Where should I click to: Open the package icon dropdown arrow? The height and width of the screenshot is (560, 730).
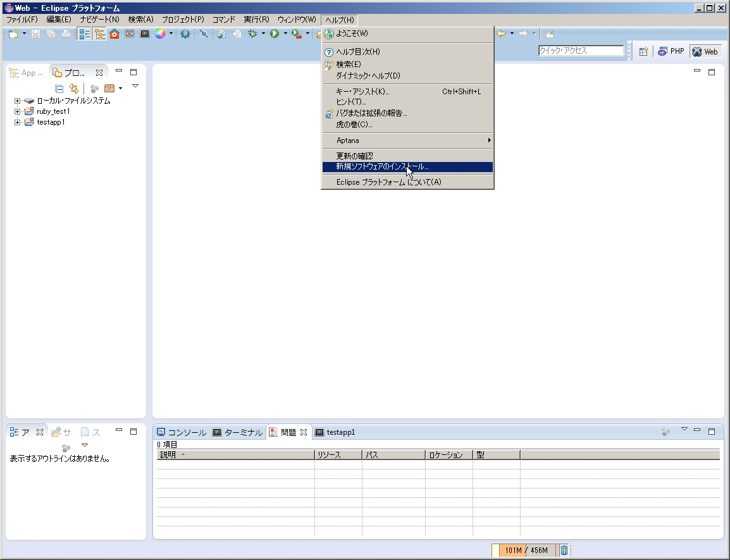(121, 88)
